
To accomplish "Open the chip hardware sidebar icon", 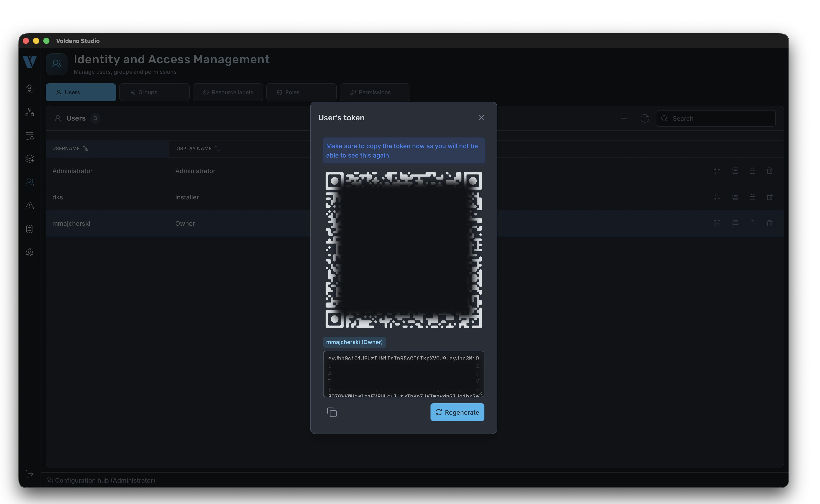I will (30, 229).
